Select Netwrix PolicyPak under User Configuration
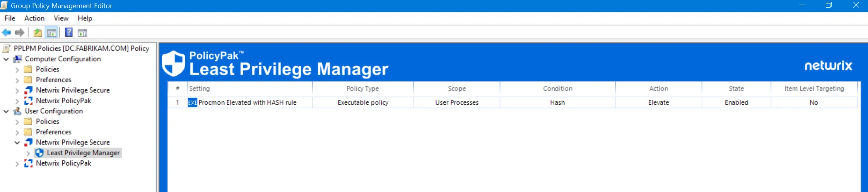 (63, 163)
